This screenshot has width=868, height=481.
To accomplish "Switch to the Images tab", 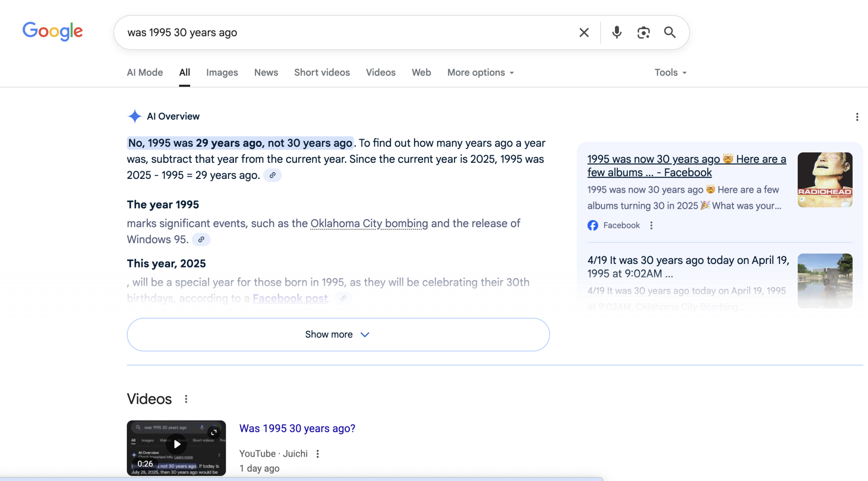I will point(222,72).
